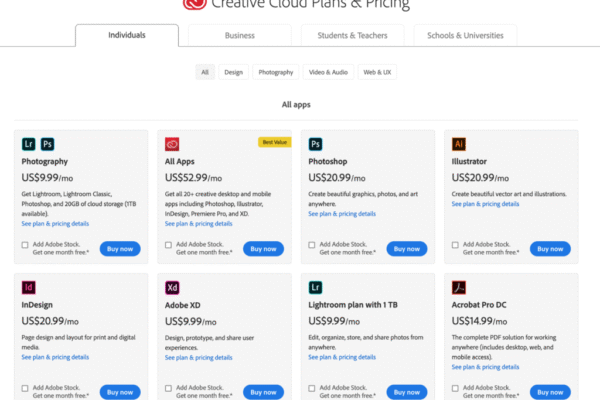The height and width of the screenshot is (400, 600).
Task: Click the Lightroom plan with 1 TB title
Action: point(353,305)
